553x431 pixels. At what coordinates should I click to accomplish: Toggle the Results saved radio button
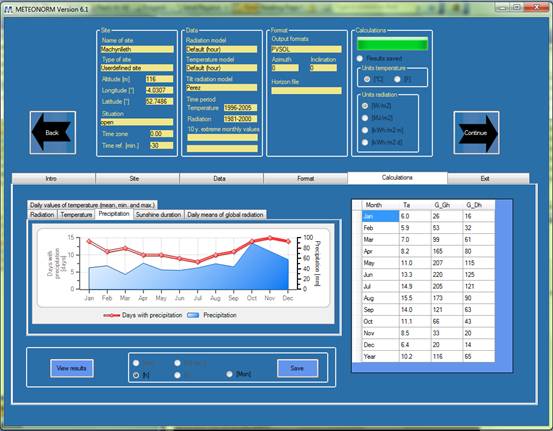pyautogui.click(x=360, y=58)
